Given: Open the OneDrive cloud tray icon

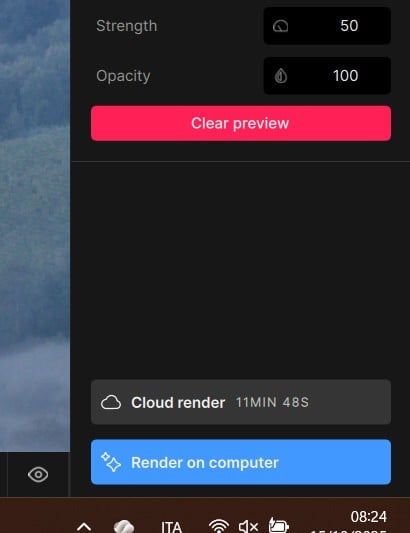Looking at the screenshot, I should [x=124, y=526].
